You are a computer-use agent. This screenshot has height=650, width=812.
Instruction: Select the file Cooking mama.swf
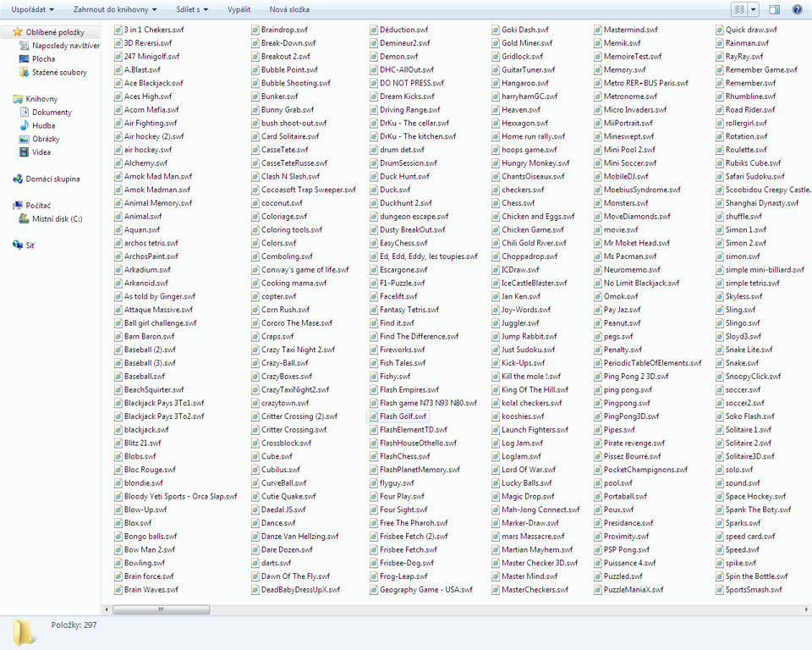click(289, 283)
